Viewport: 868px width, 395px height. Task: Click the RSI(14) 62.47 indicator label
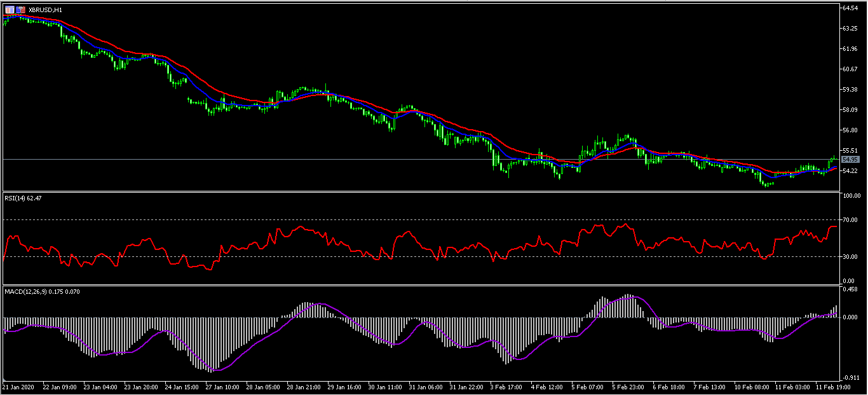click(x=28, y=198)
